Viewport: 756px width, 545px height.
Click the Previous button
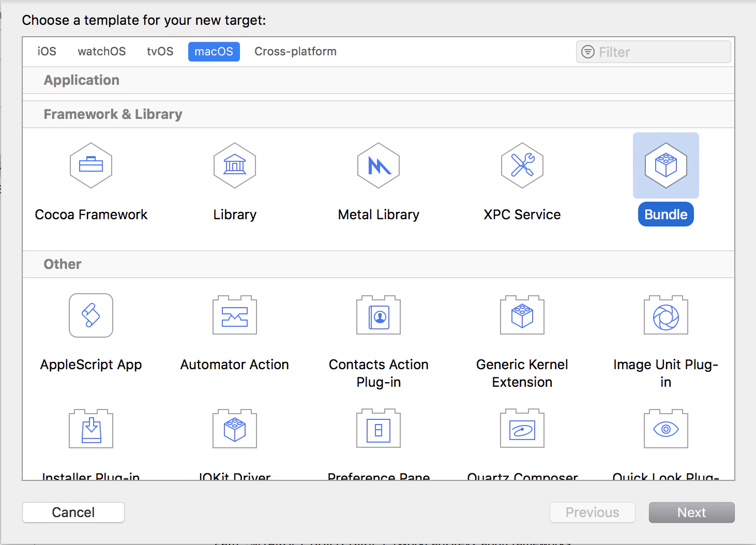[x=593, y=512]
